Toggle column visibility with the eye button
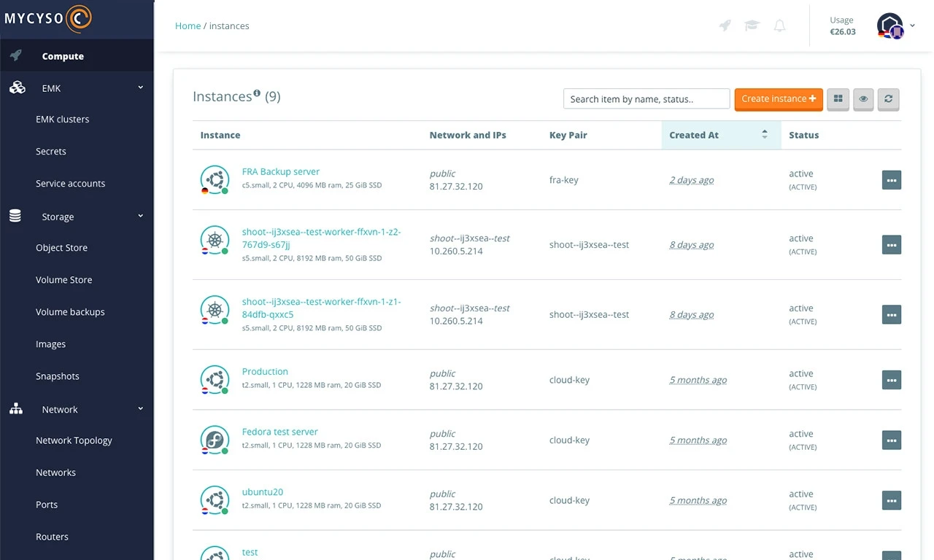The image size is (934, 560). point(863,99)
